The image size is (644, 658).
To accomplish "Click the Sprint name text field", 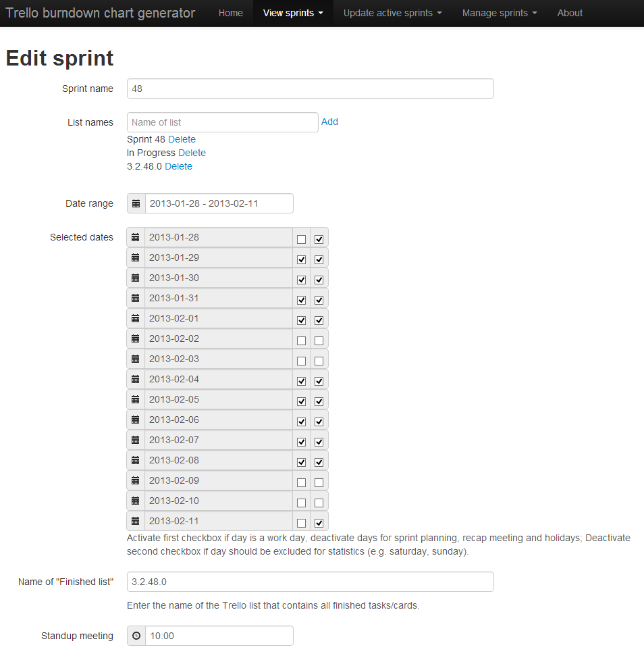I will (311, 88).
